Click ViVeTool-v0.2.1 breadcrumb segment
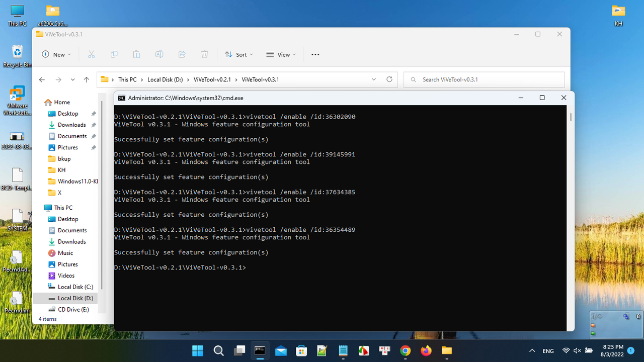 (x=212, y=79)
